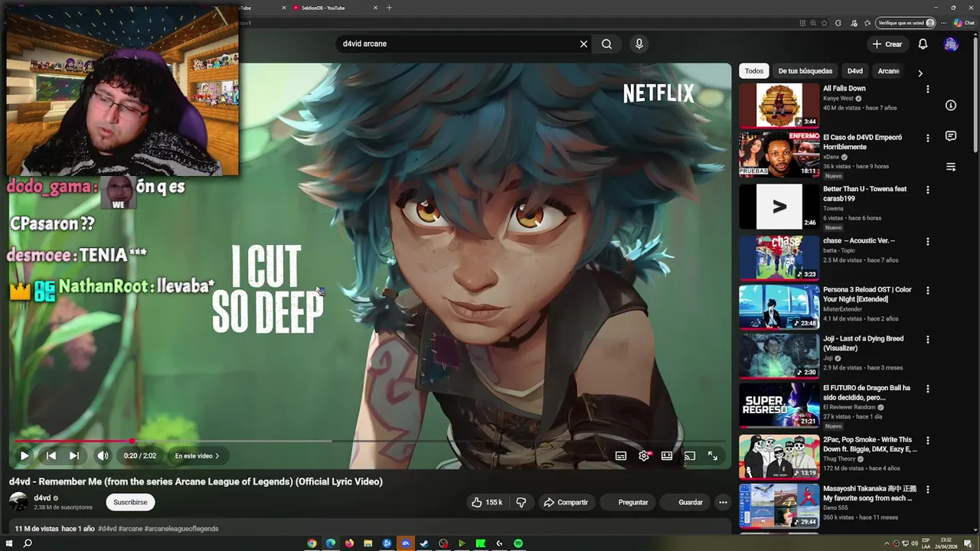Viewport: 980px width, 551px height.
Task: Open the d4vd channel avatar
Action: pos(18,502)
